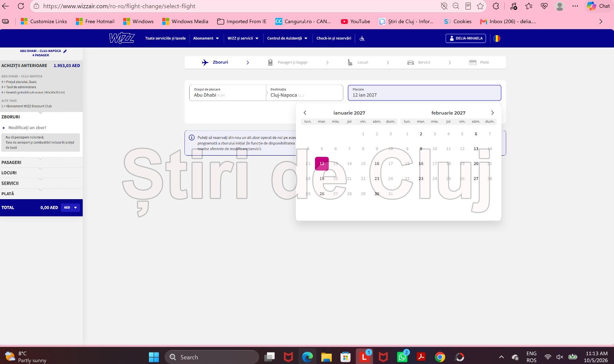Open Google Chrome from the taskbar
Viewport: 614px width, 364px height.
440,357
